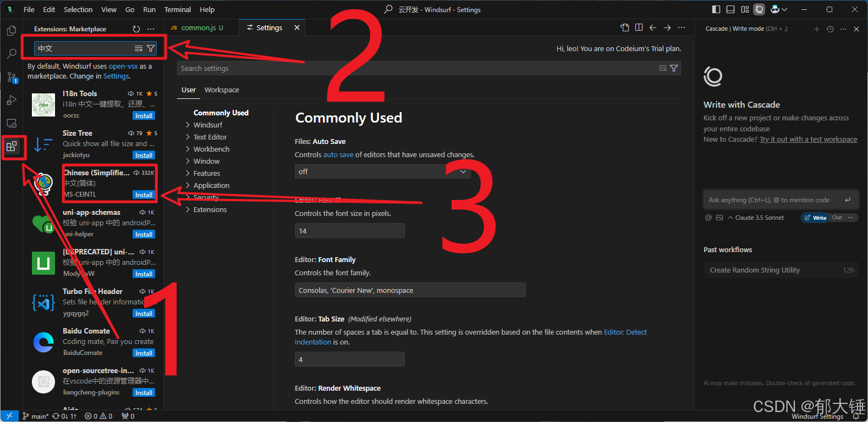Start a new Cascade conversation
The height and width of the screenshot is (422, 868).
click(817, 29)
